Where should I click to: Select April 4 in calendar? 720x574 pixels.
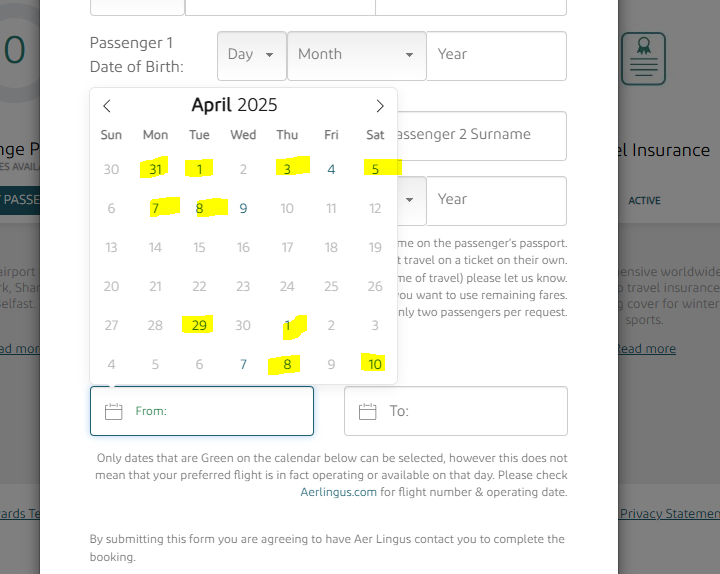[x=331, y=169]
